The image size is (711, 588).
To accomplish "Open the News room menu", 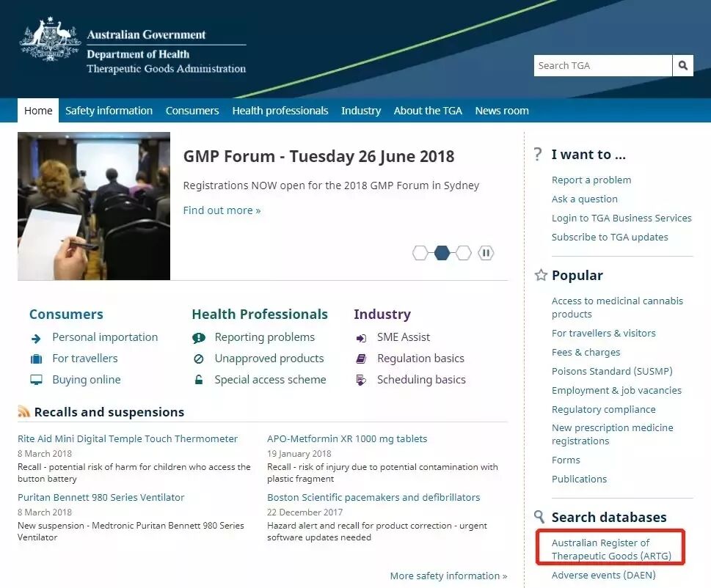I will 502,111.
